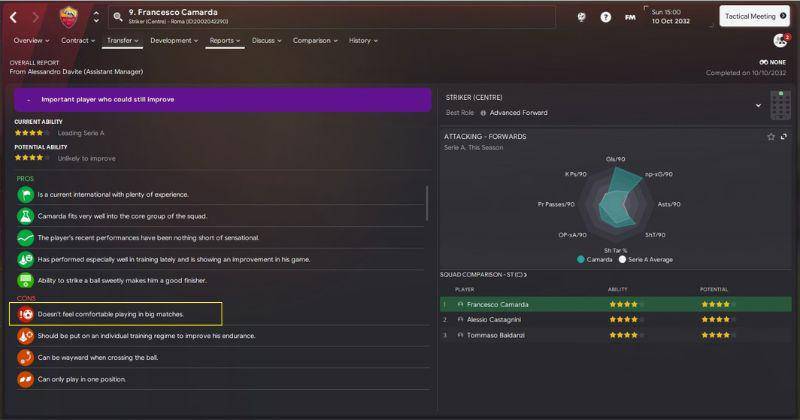Click the one position con icon

pyautogui.click(x=26, y=379)
